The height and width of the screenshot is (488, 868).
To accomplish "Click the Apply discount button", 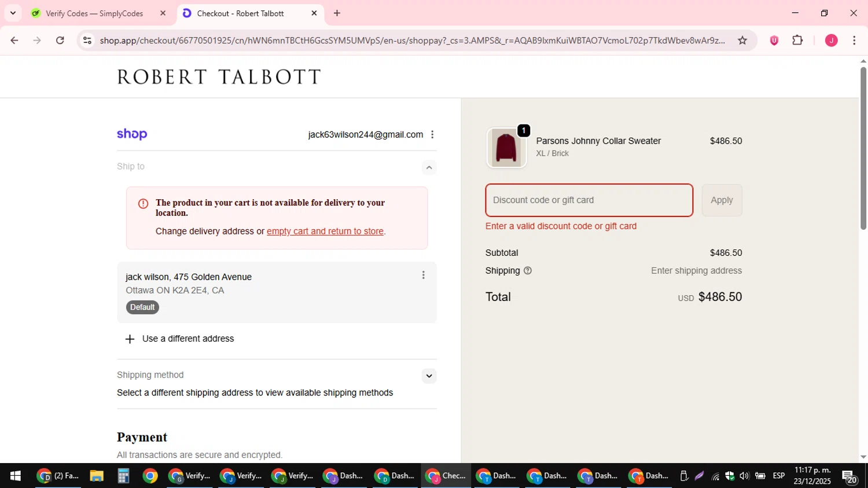I will [x=722, y=200].
